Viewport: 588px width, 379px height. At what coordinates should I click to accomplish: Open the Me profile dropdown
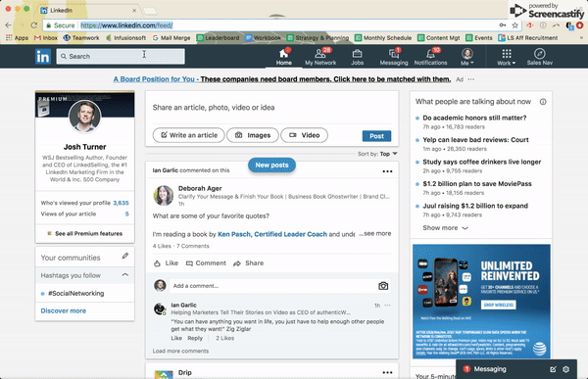(466, 57)
